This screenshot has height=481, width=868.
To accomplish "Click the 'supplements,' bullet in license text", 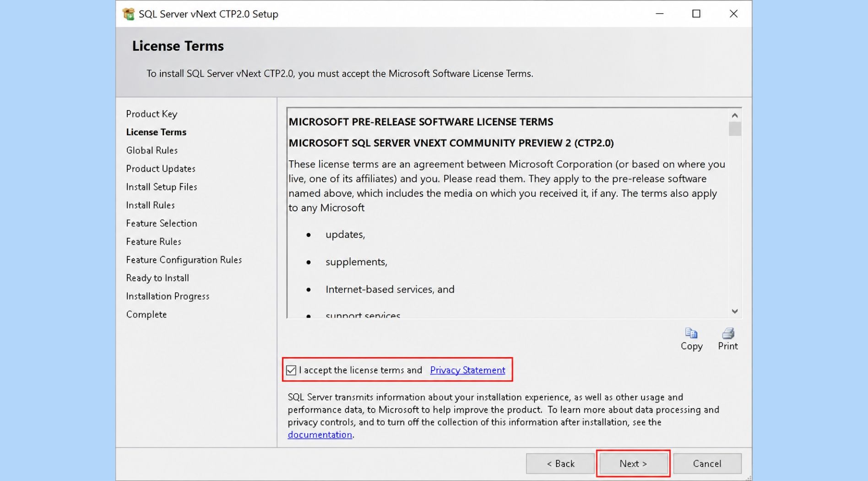I will coord(356,262).
